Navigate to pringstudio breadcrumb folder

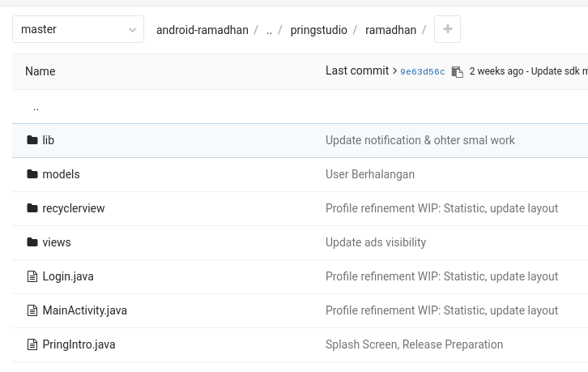coord(318,30)
